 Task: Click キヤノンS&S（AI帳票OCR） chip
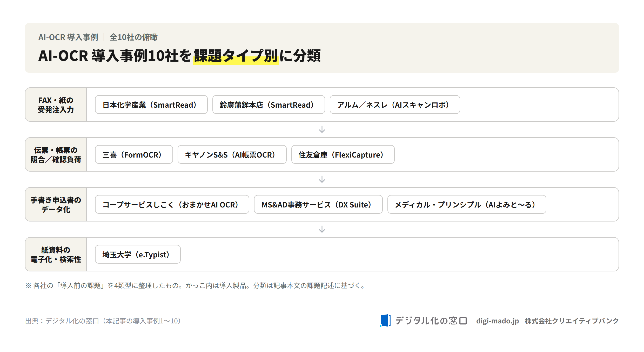[x=232, y=154]
